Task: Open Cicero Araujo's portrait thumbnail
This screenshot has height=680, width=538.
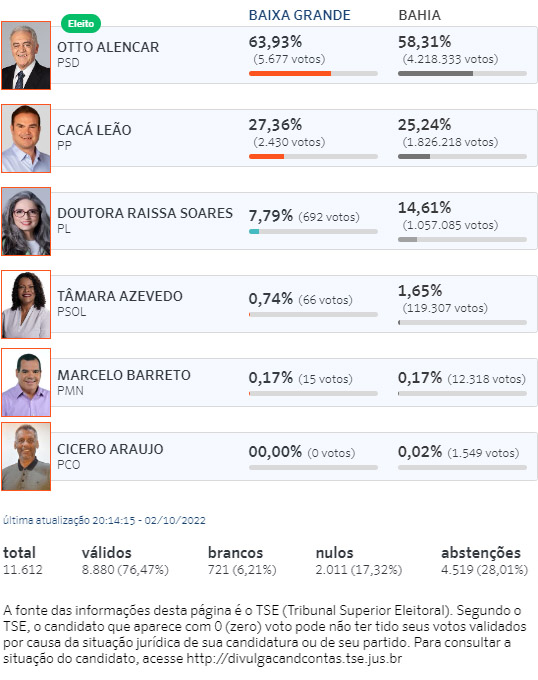Action: tap(26, 457)
